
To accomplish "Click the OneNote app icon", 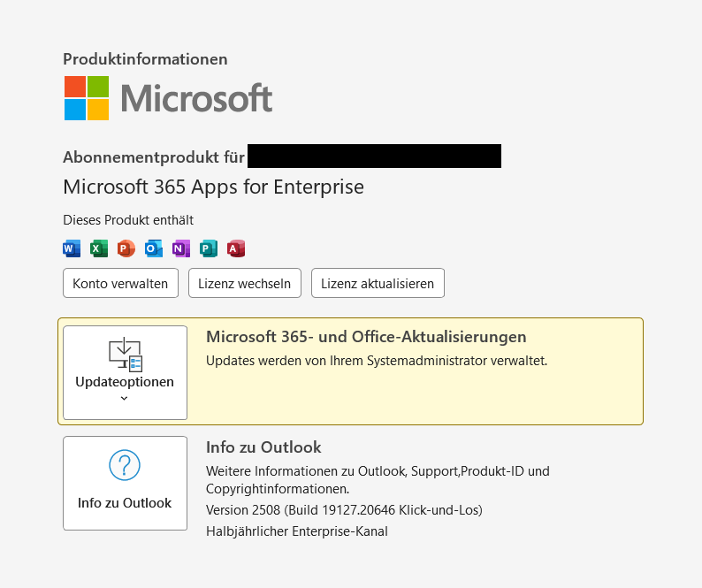I will pos(181,248).
